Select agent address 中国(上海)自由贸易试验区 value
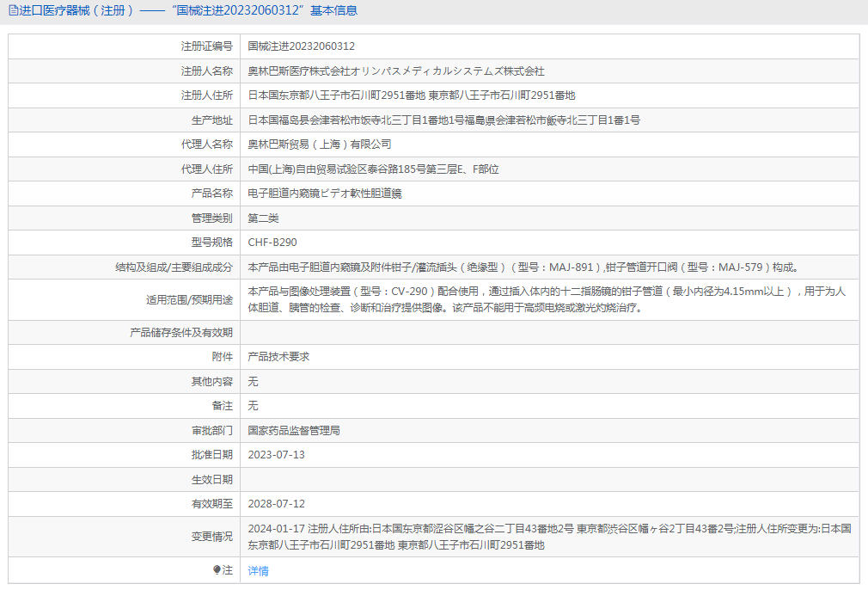Screen dimensions: 868x590 click(x=373, y=169)
